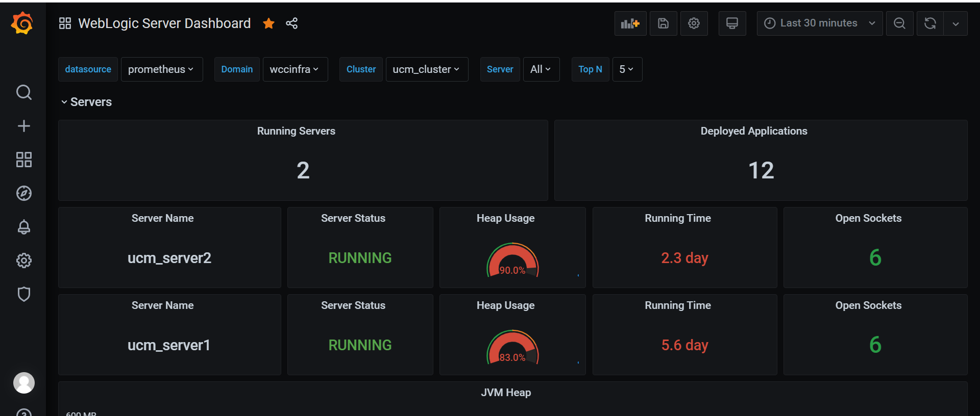980x416 pixels.
Task: Save the dashboard with disk icon
Action: coord(663,23)
